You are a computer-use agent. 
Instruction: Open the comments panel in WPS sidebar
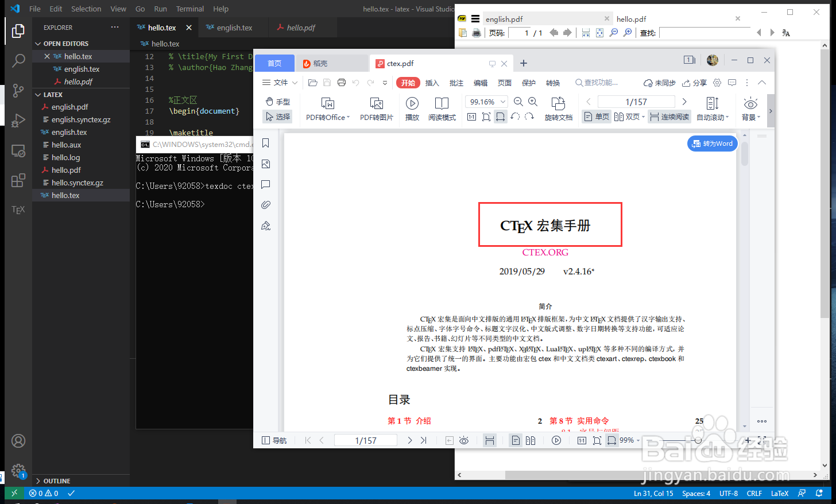tap(266, 185)
